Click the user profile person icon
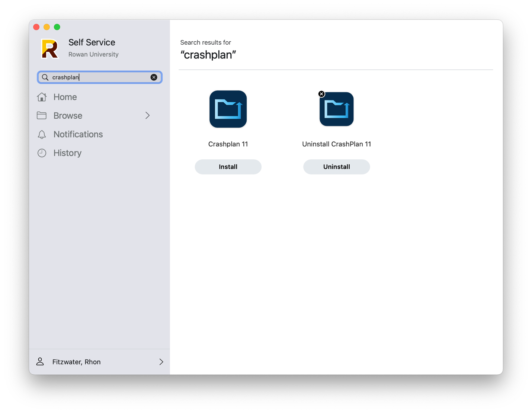The image size is (532, 413). (40, 362)
